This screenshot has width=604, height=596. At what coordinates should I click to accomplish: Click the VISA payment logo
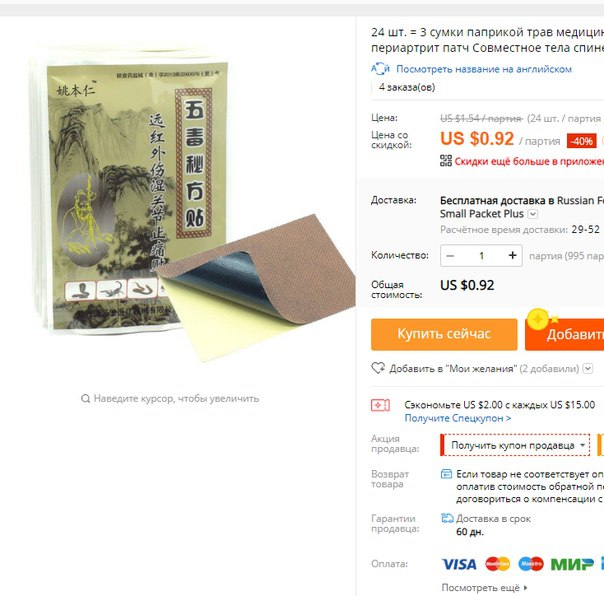459,564
